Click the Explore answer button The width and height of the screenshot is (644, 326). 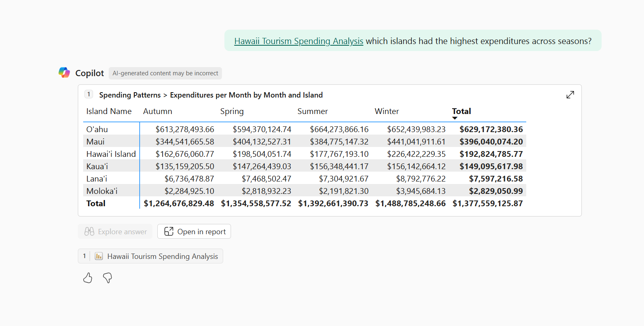pos(115,231)
